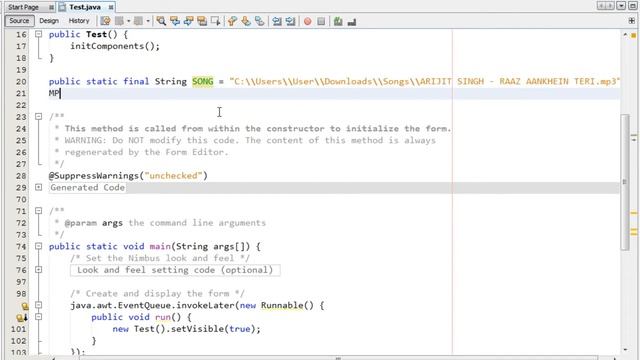The width and height of the screenshot is (640, 360).
Task: Click the Back navigation icon
Action: [x=120, y=21]
